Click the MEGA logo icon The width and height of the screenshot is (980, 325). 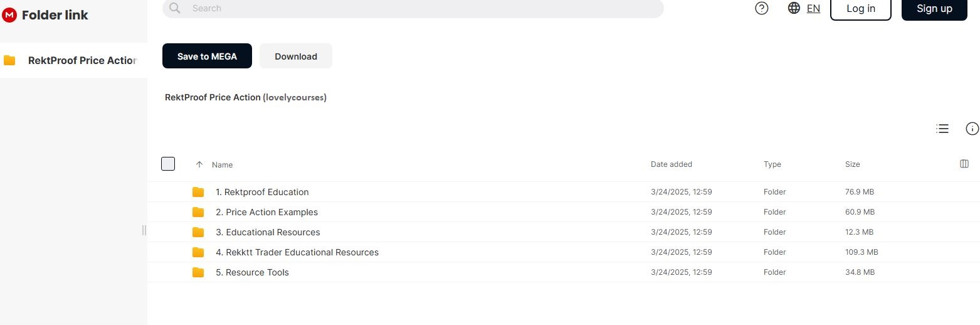(x=9, y=15)
